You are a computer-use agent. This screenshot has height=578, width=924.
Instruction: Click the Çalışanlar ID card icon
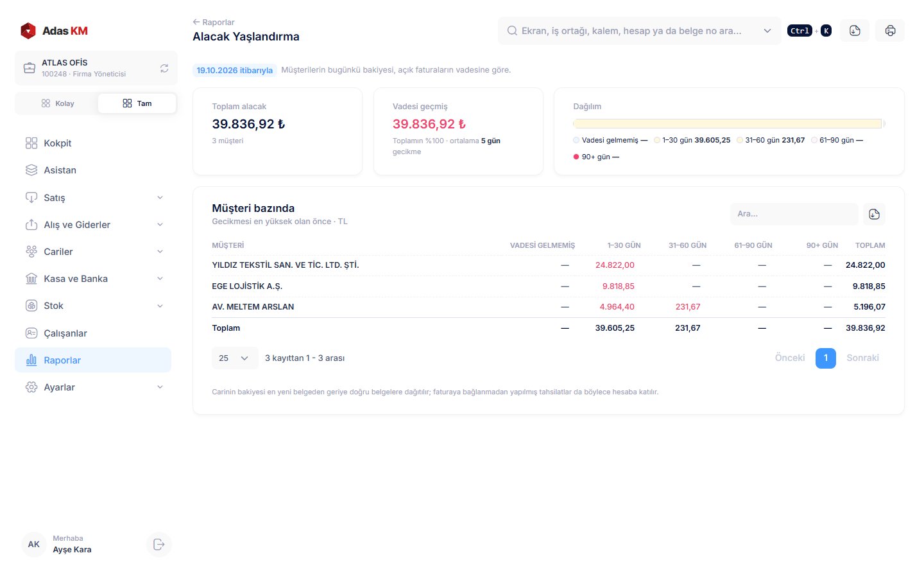pos(31,333)
